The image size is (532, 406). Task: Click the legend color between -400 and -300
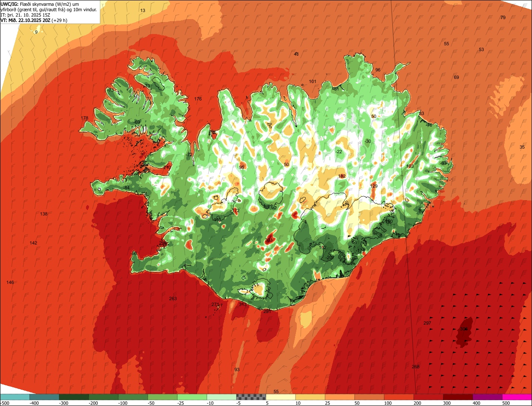44,397
